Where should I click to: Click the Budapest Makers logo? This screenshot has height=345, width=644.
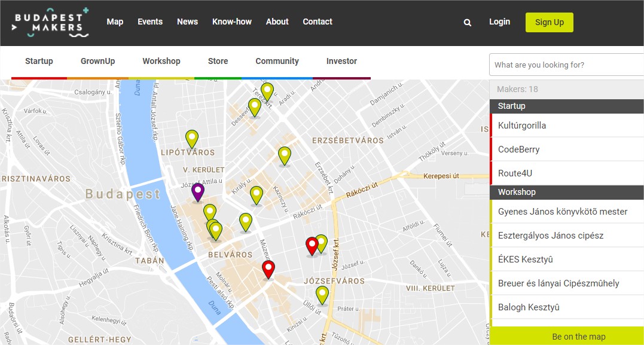coord(50,23)
